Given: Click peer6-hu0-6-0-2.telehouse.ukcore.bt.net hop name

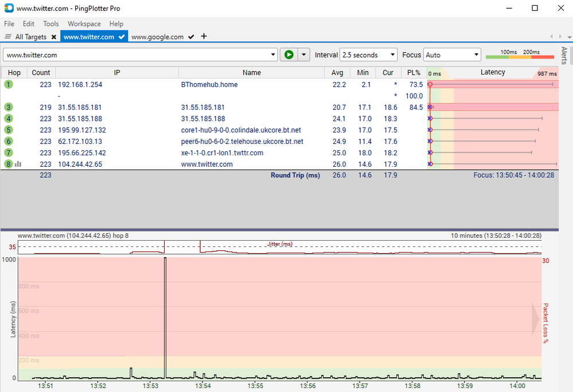Looking at the screenshot, I should pyautogui.click(x=242, y=142).
